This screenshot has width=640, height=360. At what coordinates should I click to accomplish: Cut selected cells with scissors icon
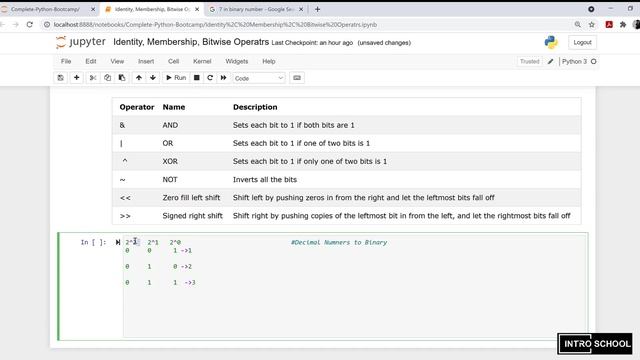tap(93, 78)
